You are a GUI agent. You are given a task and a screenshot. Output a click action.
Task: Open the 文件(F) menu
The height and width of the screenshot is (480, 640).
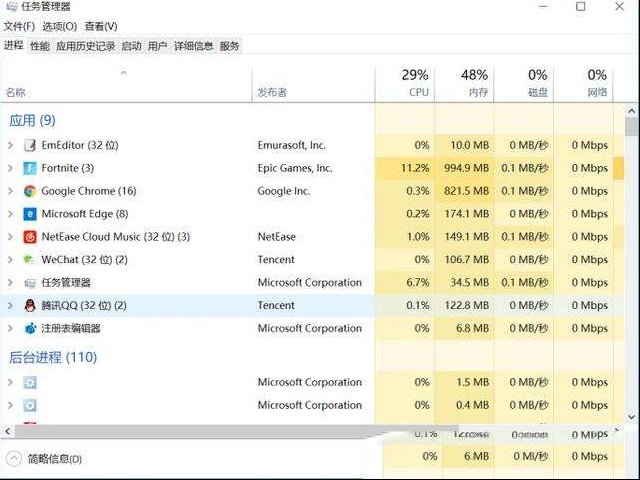[x=19, y=27]
